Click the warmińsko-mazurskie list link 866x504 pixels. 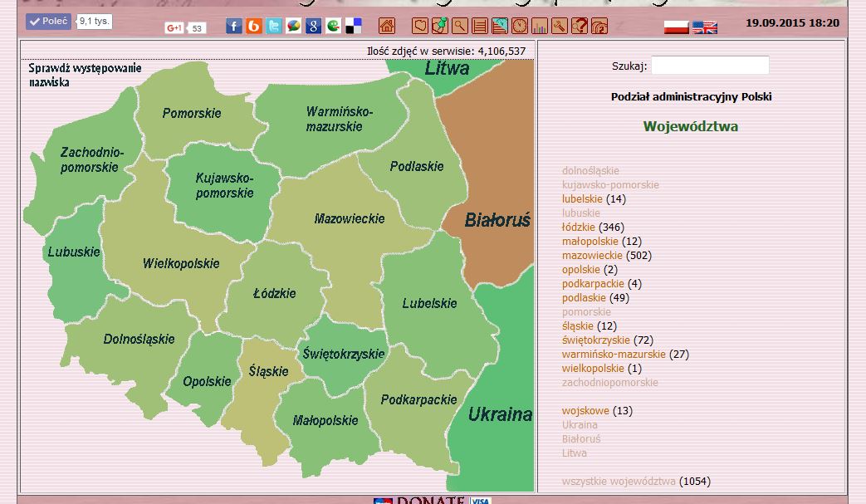click(614, 355)
